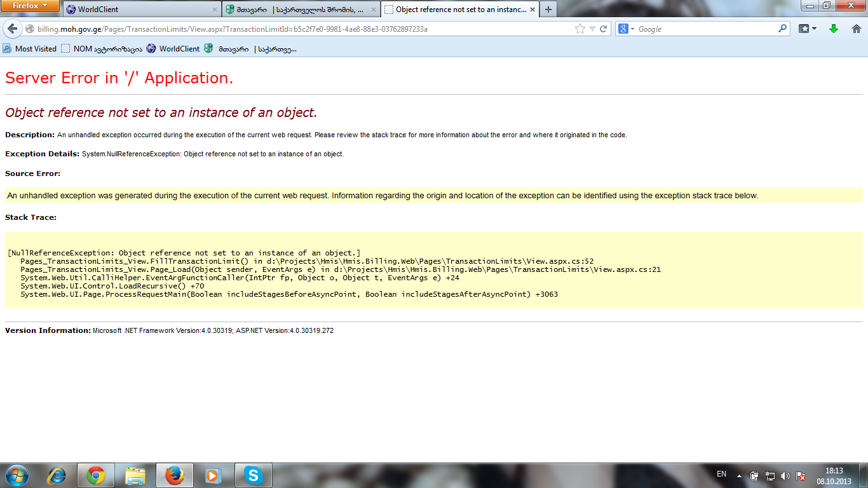This screenshot has height=488, width=868.
Task: Expand the search engine selector dropdown
Action: tap(627, 29)
